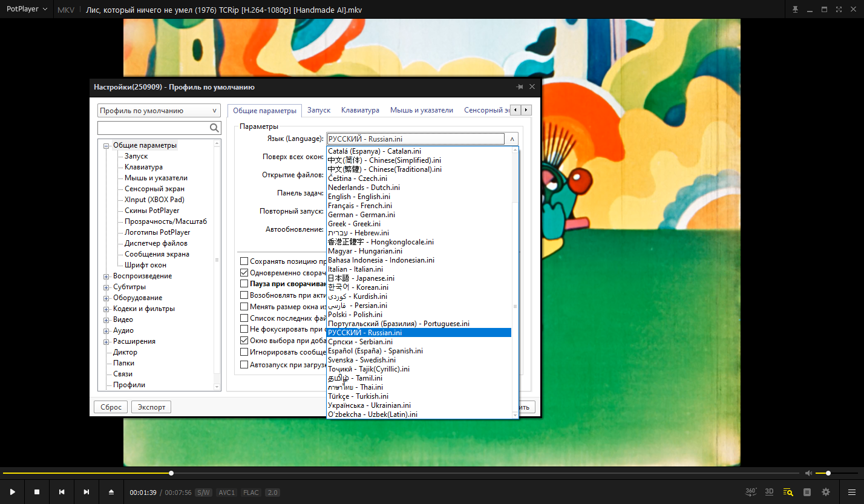Open the playlist search icon
This screenshot has width=864, height=504.
click(788, 492)
